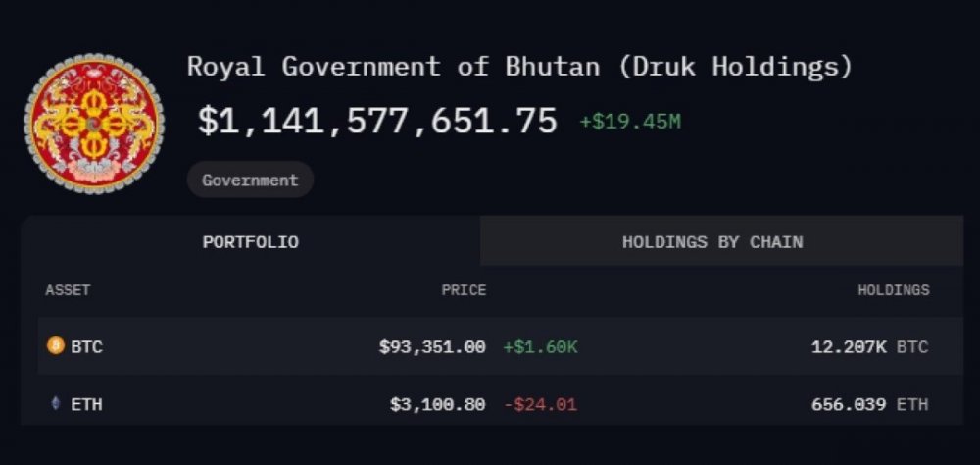Switch to the Portfolio tab
Screen dimensions: 980x465
(x=250, y=241)
